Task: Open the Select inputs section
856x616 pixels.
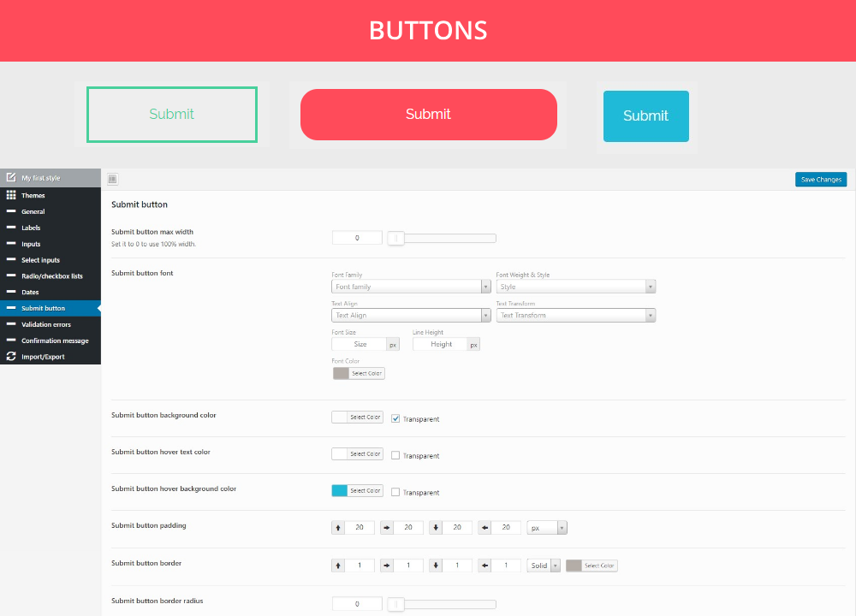Action: coord(51,260)
